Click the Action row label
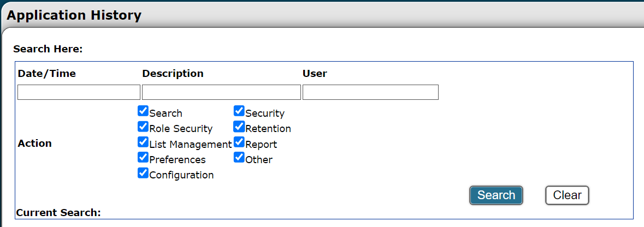Screen dimensions: 644x227 35,144
